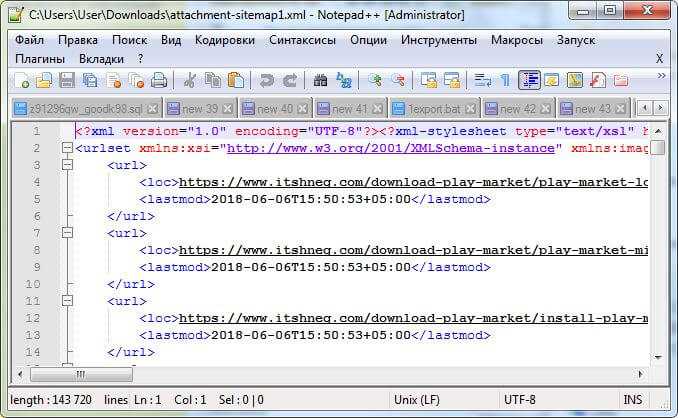Close the 1export.bat tab
This screenshot has height=418, width=678.
tap(470, 109)
